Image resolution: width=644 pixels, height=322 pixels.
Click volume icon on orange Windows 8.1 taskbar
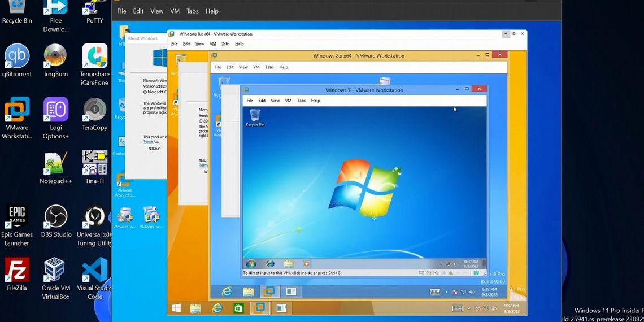[494, 308]
